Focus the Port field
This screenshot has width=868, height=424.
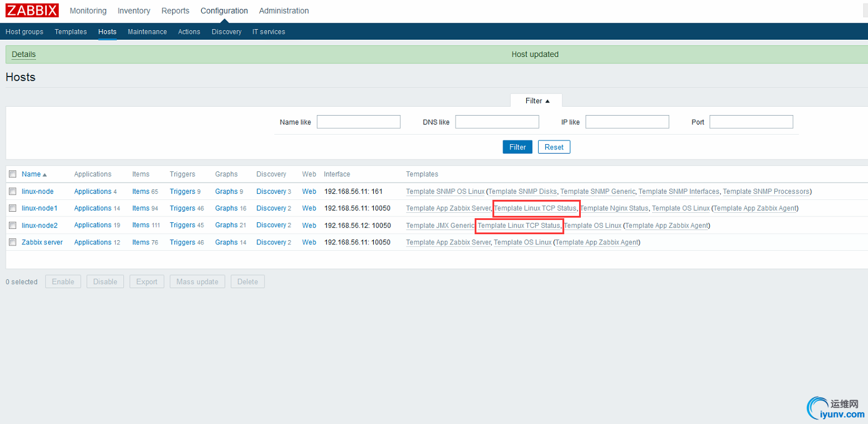(751, 122)
